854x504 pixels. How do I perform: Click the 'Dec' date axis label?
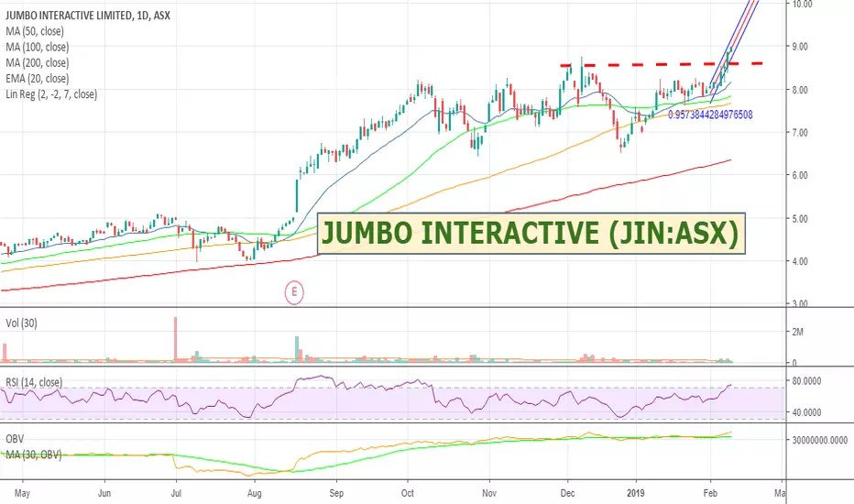click(567, 493)
